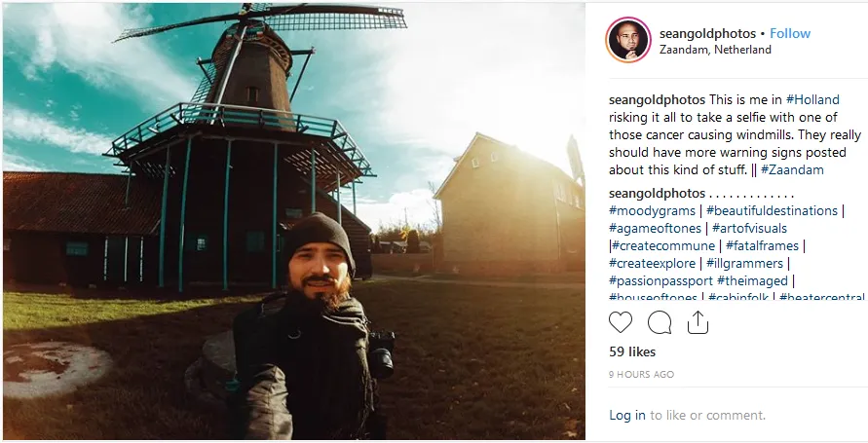The image size is (868, 443).
Task: Open the #beautifuldestinations hashtag
Action: [x=772, y=210]
